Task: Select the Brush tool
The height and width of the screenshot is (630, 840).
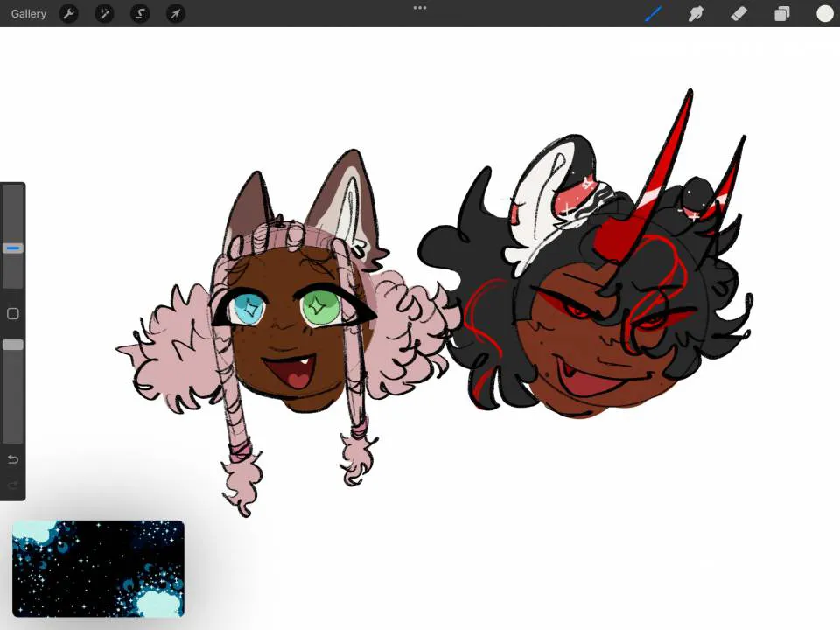Action: pyautogui.click(x=654, y=14)
